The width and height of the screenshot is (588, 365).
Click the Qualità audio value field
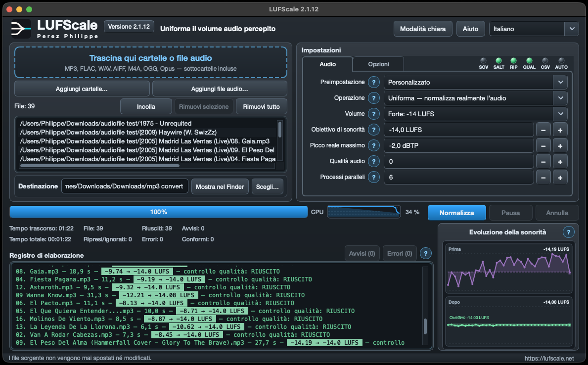[x=458, y=161]
